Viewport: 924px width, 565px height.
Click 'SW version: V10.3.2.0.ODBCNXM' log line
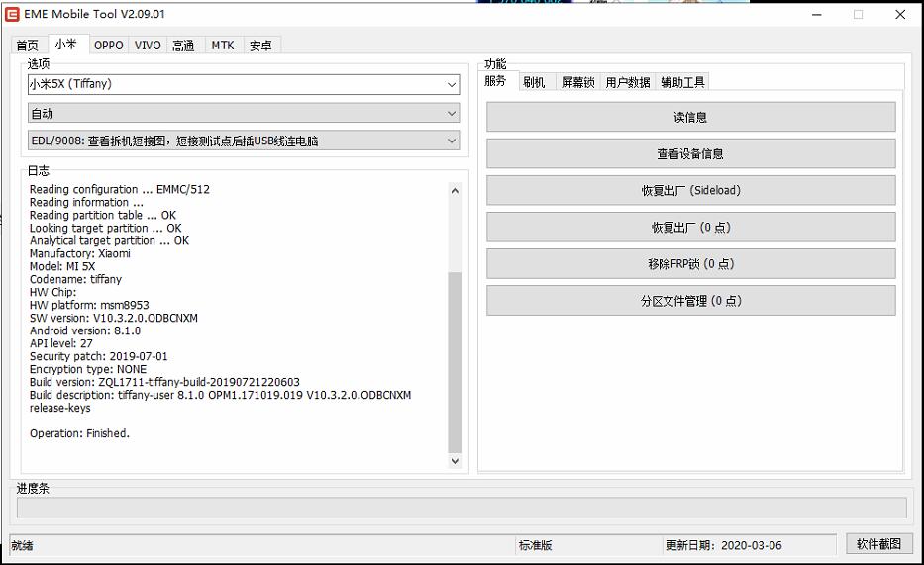click(x=114, y=318)
